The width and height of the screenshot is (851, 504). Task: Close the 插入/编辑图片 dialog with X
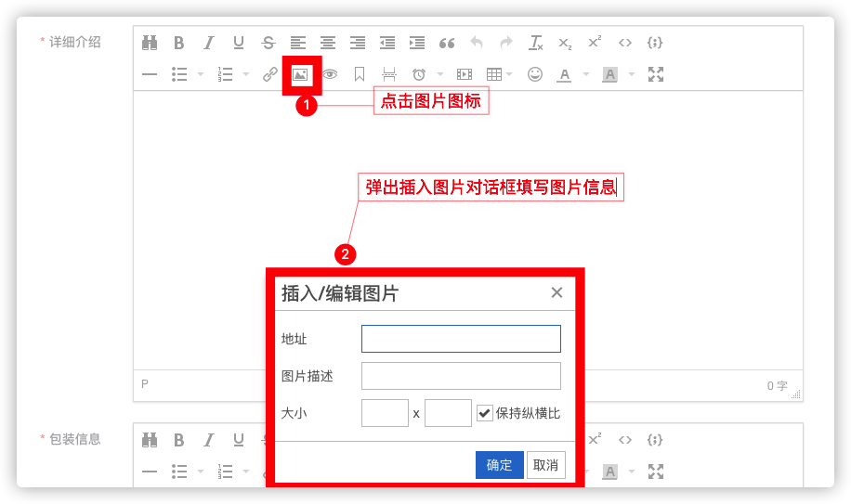pyautogui.click(x=556, y=292)
